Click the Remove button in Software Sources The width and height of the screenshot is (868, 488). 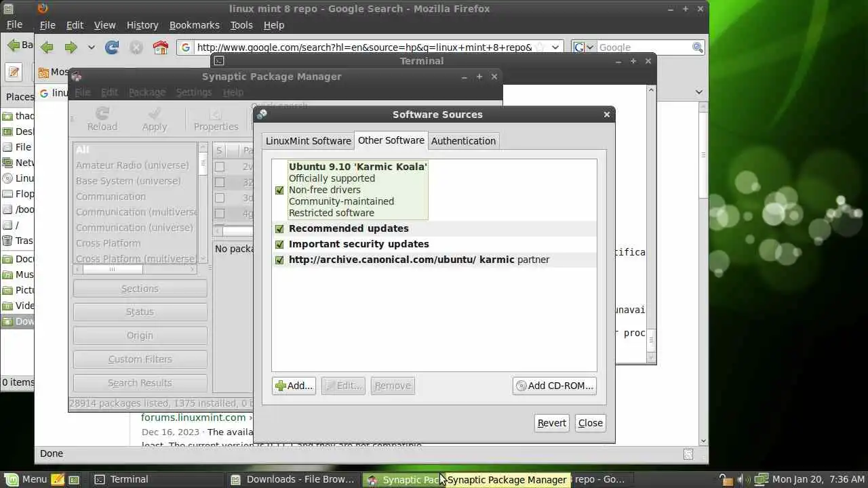click(x=393, y=386)
